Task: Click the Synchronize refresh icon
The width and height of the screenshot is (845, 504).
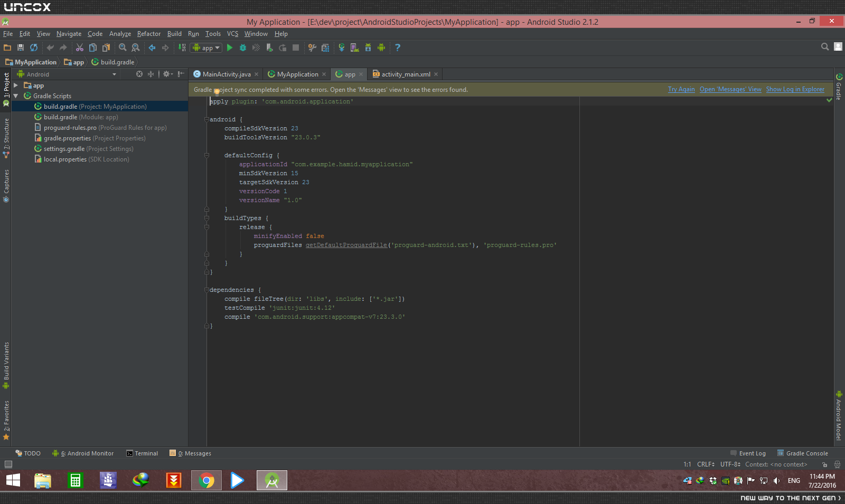Action: pyautogui.click(x=34, y=47)
